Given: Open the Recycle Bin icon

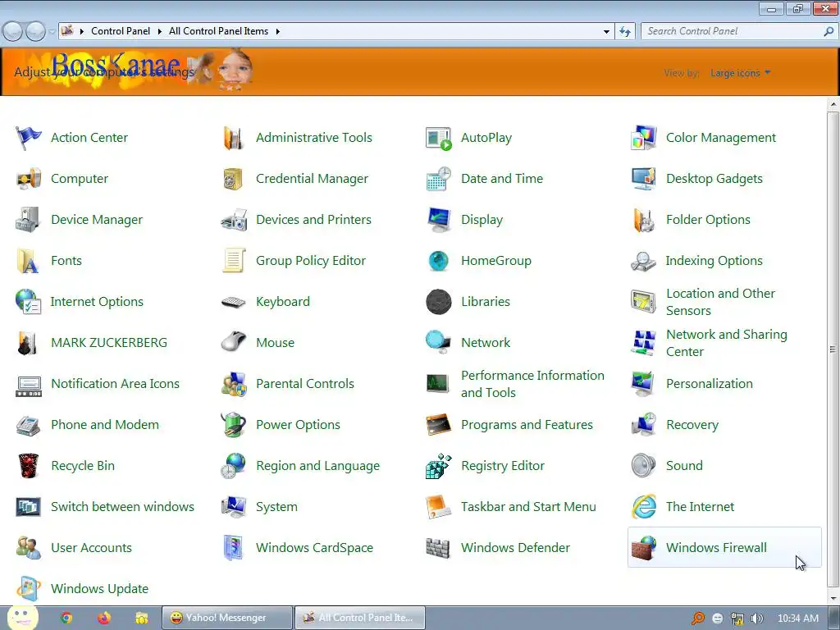Looking at the screenshot, I should tap(28, 466).
